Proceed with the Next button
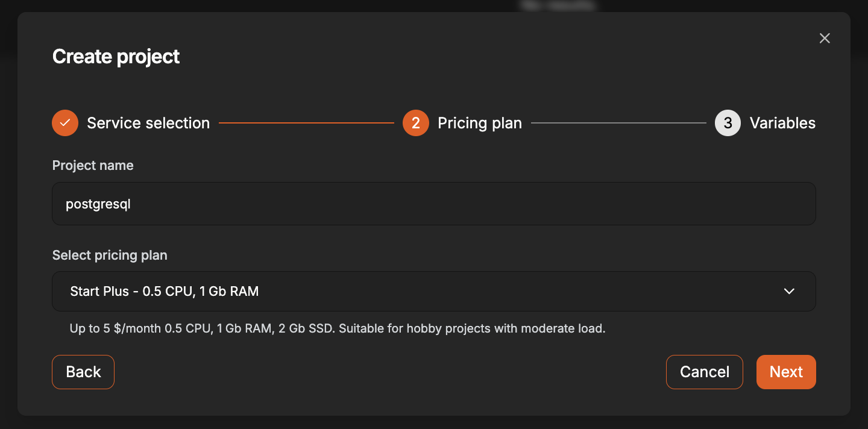Screen dimensions: 868x429 click(x=786, y=372)
